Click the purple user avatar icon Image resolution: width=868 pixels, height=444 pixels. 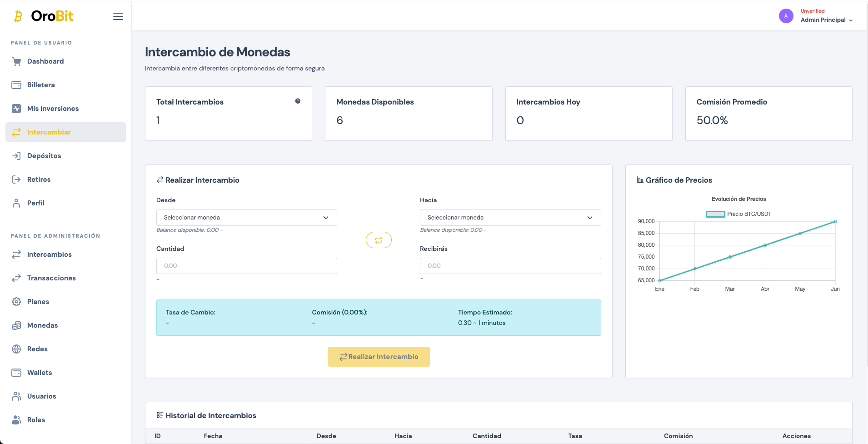(786, 16)
